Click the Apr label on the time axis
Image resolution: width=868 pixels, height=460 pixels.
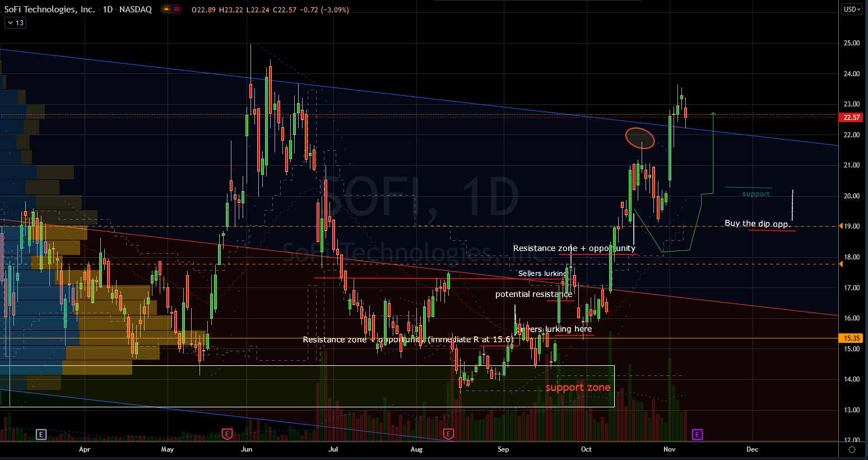tap(85, 449)
